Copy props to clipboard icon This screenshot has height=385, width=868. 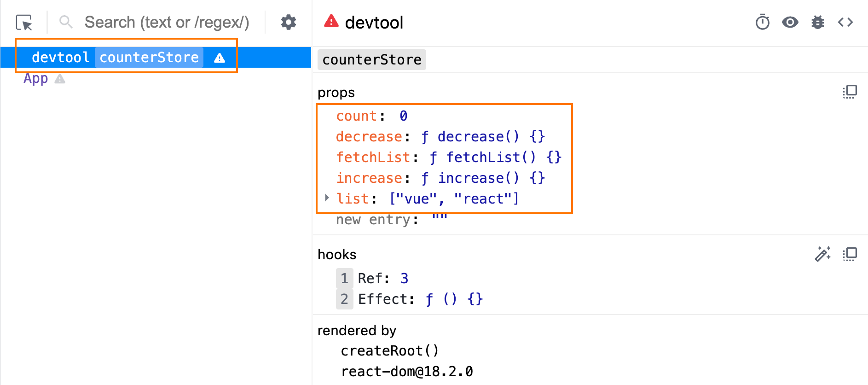point(850,92)
